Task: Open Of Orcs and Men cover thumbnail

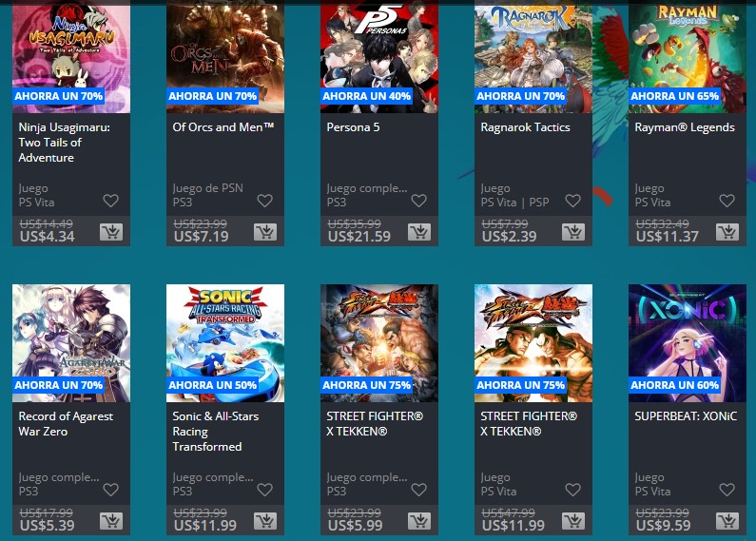Action: click(225, 57)
